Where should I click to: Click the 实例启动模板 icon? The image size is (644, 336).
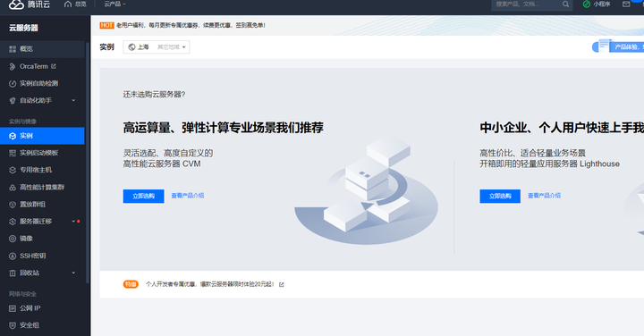click(x=13, y=153)
